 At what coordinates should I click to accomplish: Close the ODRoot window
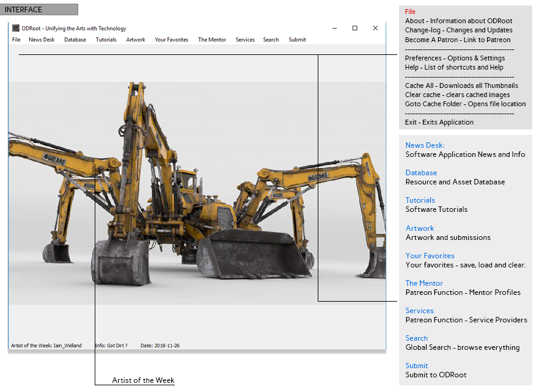click(375, 28)
